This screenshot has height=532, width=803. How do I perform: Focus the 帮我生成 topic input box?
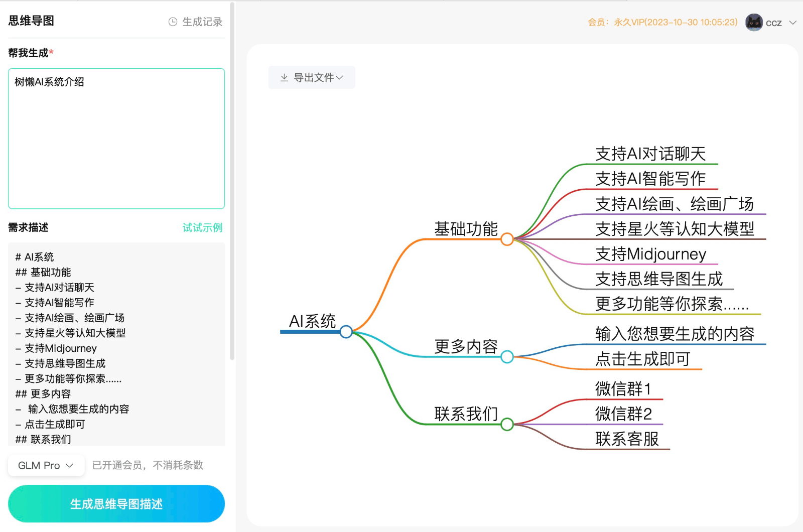116,139
